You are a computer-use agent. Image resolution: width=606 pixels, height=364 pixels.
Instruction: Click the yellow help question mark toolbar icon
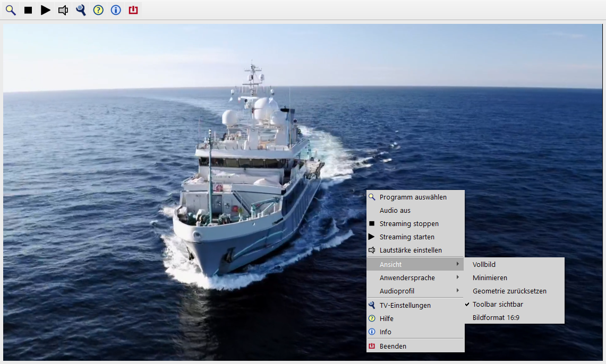[98, 10]
